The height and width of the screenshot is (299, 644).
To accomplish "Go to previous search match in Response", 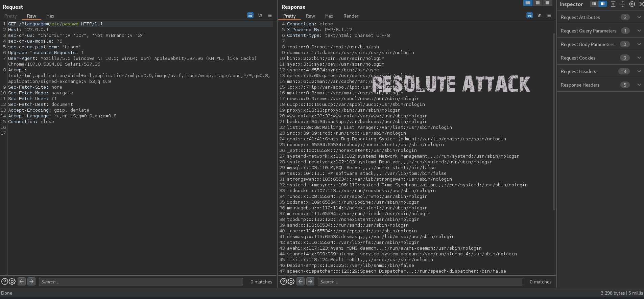I will (301, 281).
